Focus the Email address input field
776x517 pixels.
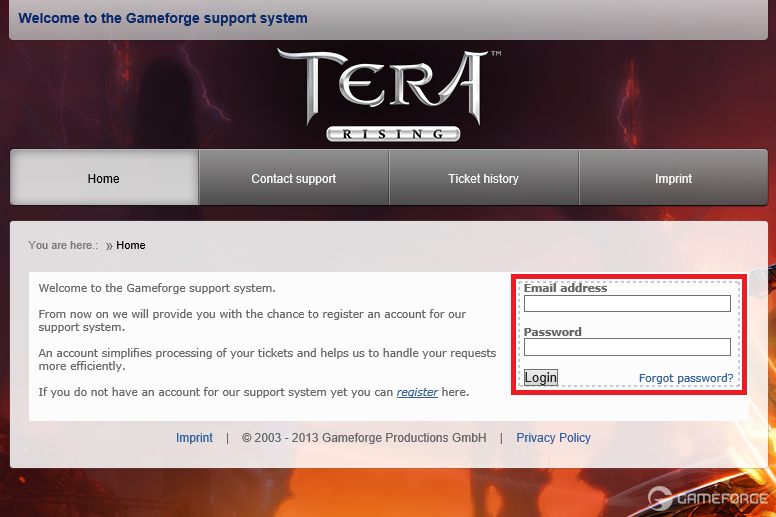pyautogui.click(x=627, y=304)
